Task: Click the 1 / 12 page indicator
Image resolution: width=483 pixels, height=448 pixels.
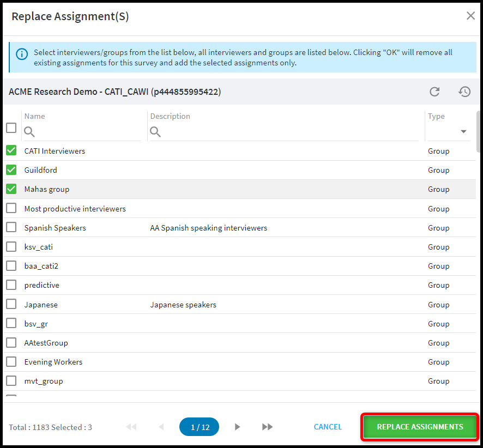Action: pos(200,427)
